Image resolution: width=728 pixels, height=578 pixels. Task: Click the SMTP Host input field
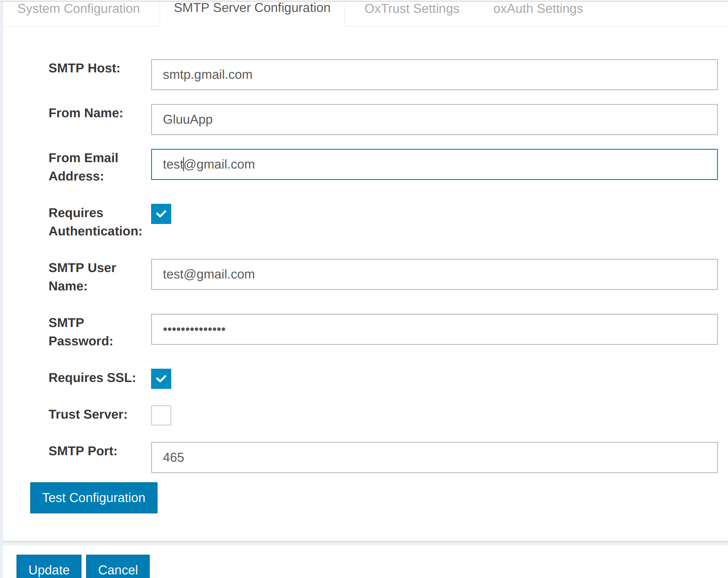[x=434, y=75]
